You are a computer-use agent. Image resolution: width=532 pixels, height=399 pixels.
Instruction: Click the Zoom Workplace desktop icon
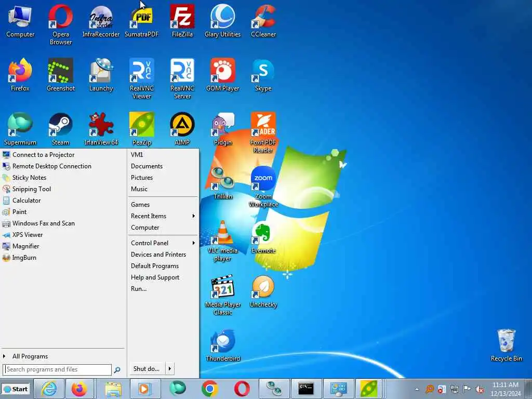[263, 187]
